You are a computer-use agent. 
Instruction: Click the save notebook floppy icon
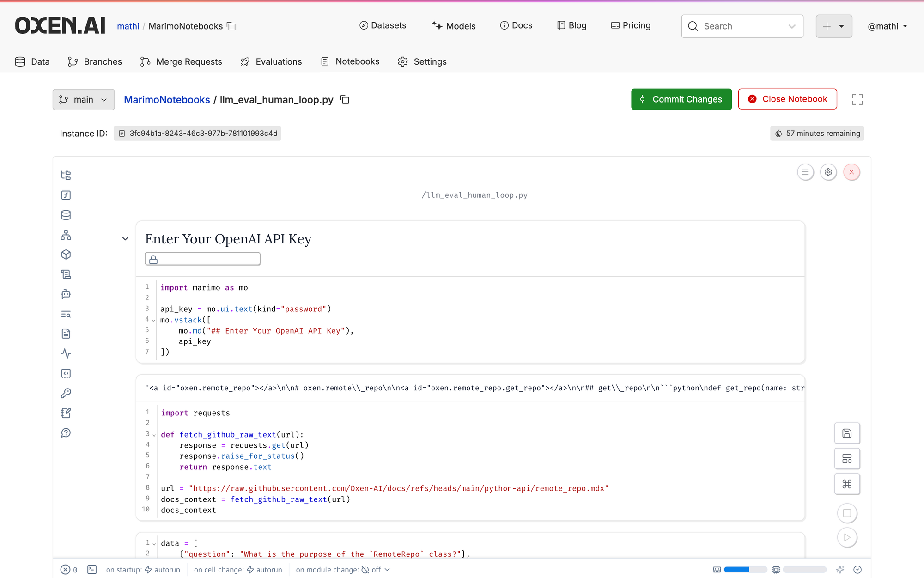847,433
